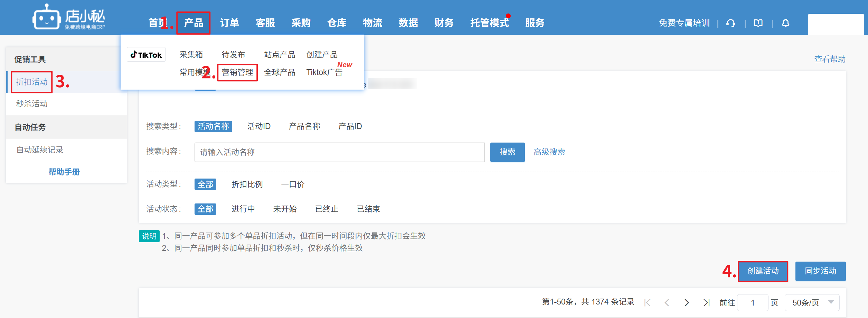Jump to the last page of records
This screenshot has height=318, width=868.
pos(706,303)
